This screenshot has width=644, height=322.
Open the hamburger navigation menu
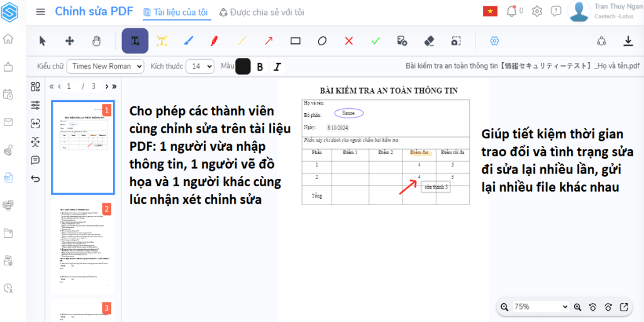tap(41, 11)
